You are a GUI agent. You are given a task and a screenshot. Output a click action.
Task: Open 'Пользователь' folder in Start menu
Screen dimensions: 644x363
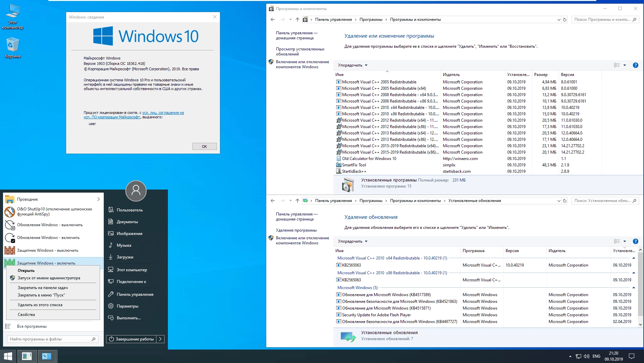coord(130,210)
